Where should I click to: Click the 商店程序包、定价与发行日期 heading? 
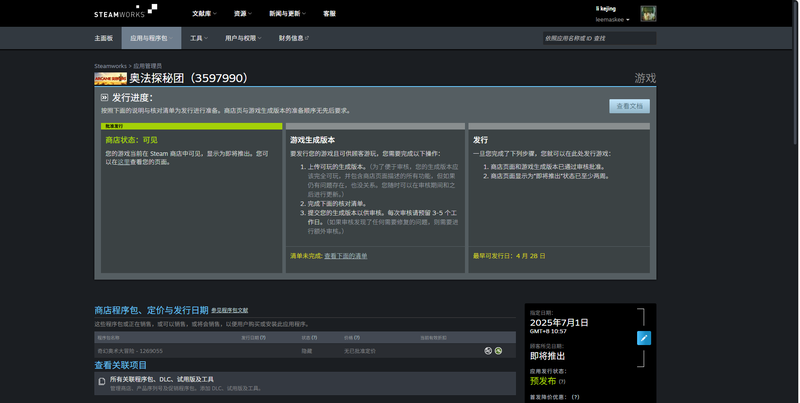coord(151,310)
